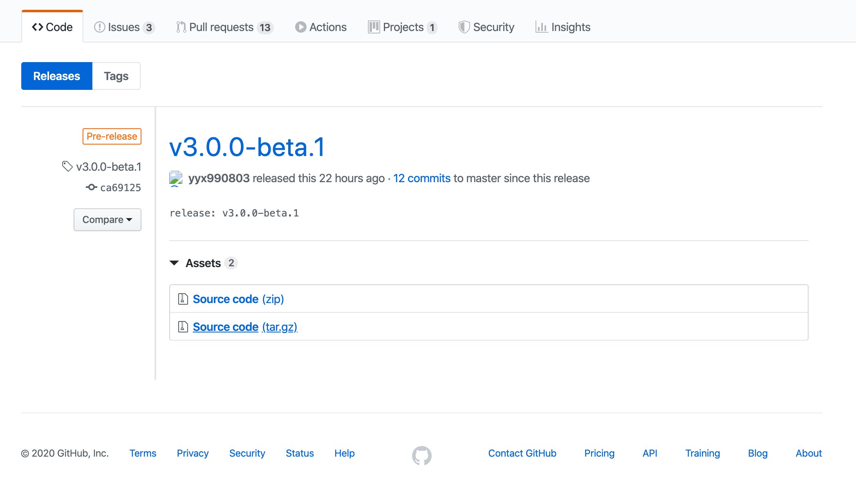Image resolution: width=856 pixels, height=504 pixels.
Task: Click the pull request branch icon
Action: coord(181,27)
